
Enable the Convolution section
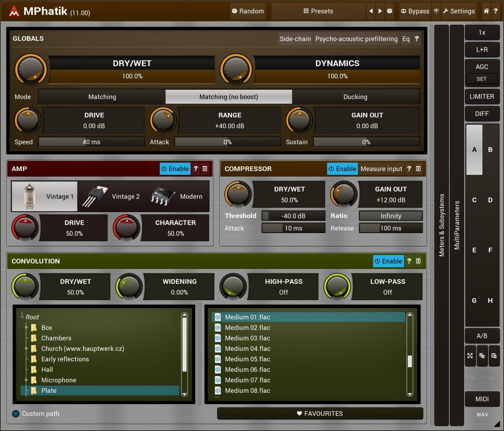click(x=388, y=261)
